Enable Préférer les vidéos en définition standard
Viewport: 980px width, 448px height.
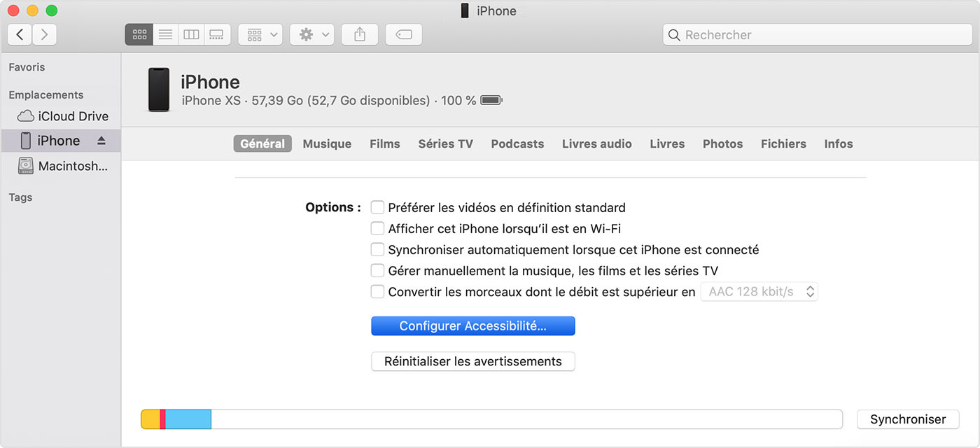click(377, 207)
